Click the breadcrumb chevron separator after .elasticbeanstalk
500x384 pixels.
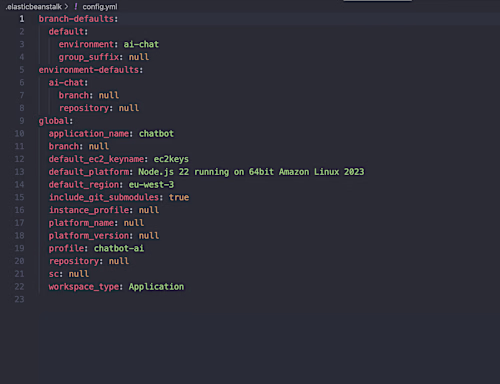[x=66, y=7]
